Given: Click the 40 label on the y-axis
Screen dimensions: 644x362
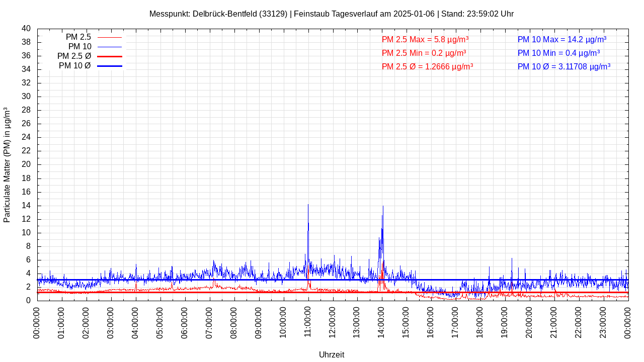Looking at the screenshot, I should point(26,29).
